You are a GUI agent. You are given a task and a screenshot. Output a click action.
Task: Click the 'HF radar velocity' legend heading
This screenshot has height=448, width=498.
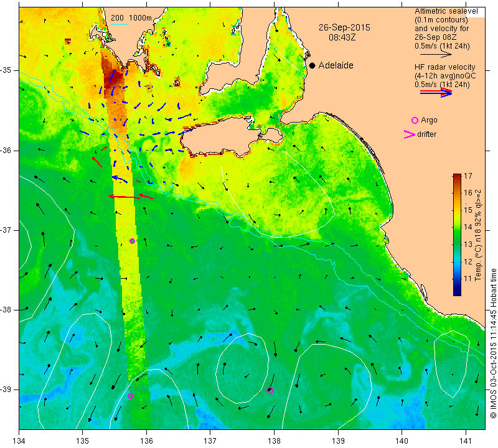tap(444, 67)
